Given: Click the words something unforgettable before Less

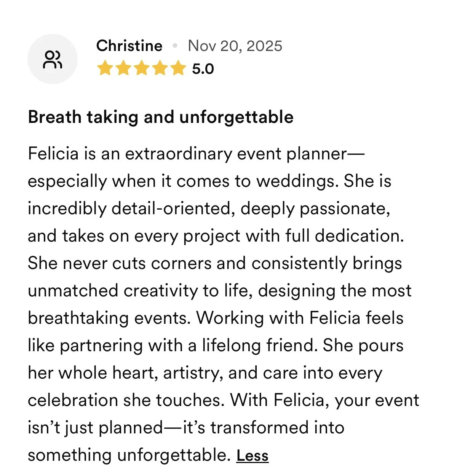Looking at the screenshot, I should pyautogui.click(x=129, y=455).
